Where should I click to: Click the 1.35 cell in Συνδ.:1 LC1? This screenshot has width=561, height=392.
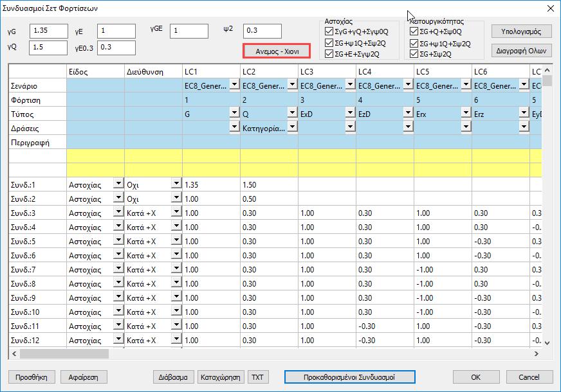(211, 184)
